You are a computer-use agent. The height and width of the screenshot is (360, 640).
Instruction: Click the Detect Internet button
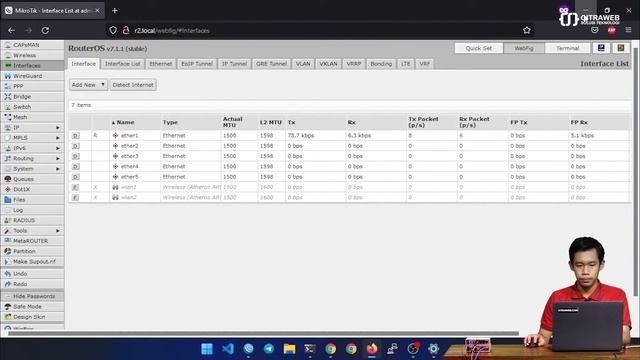click(x=133, y=85)
